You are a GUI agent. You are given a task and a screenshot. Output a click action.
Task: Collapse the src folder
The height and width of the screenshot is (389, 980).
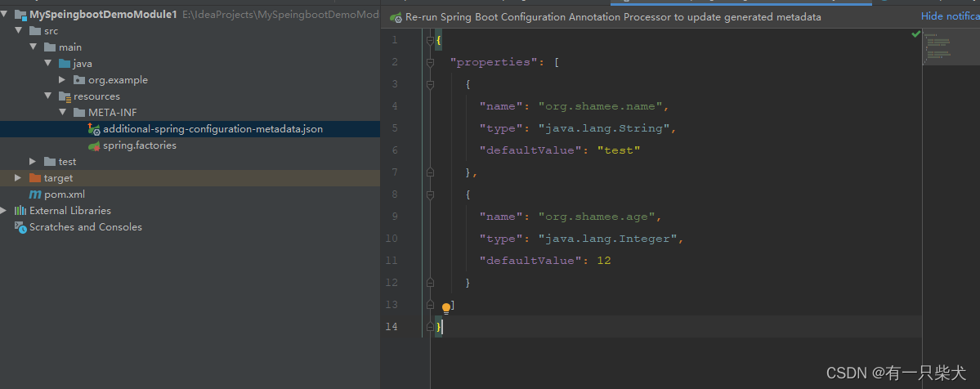pyautogui.click(x=19, y=31)
